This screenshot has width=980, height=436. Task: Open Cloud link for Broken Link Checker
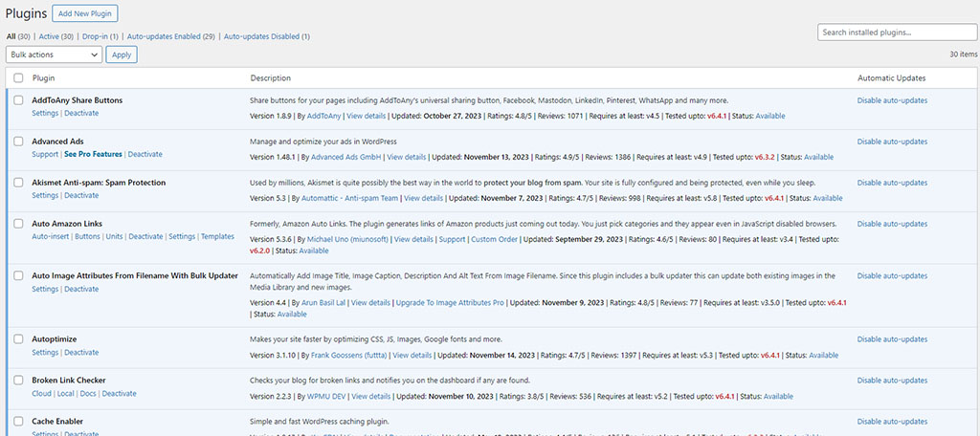tap(41, 394)
